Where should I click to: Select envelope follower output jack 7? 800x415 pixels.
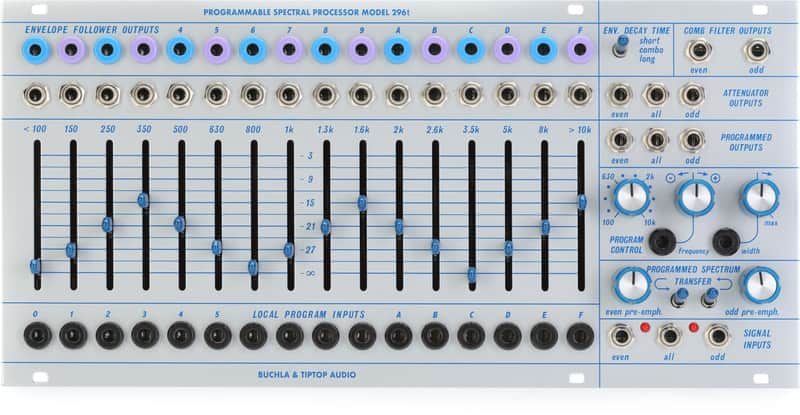pos(289,50)
